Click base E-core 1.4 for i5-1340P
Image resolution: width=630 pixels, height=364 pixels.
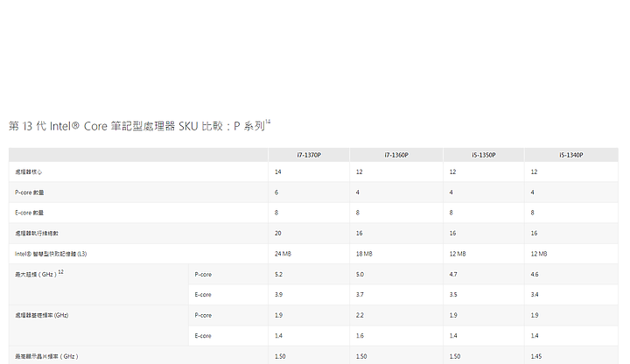click(x=535, y=336)
